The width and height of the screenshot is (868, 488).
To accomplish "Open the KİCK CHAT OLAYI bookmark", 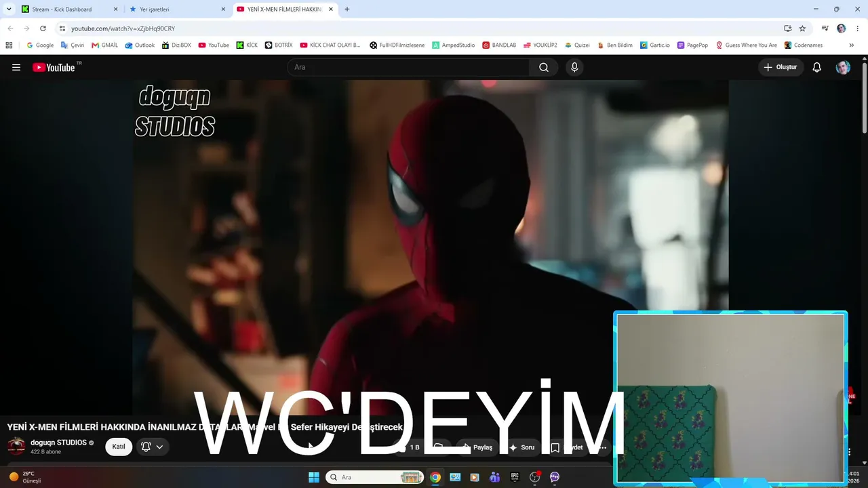I will pos(330,45).
